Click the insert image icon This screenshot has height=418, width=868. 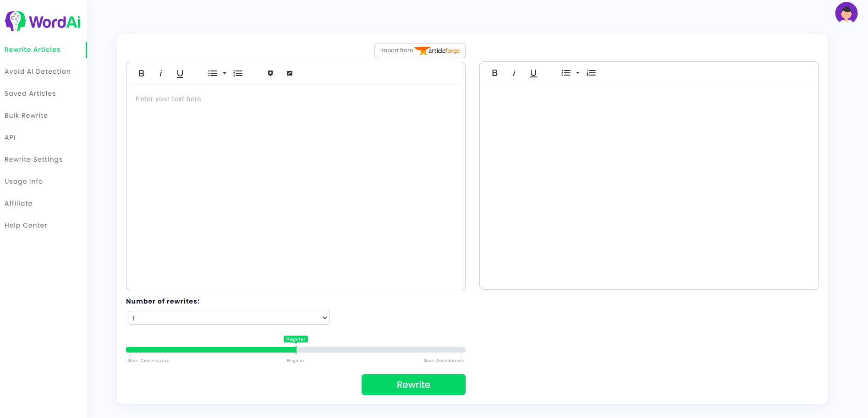click(289, 73)
